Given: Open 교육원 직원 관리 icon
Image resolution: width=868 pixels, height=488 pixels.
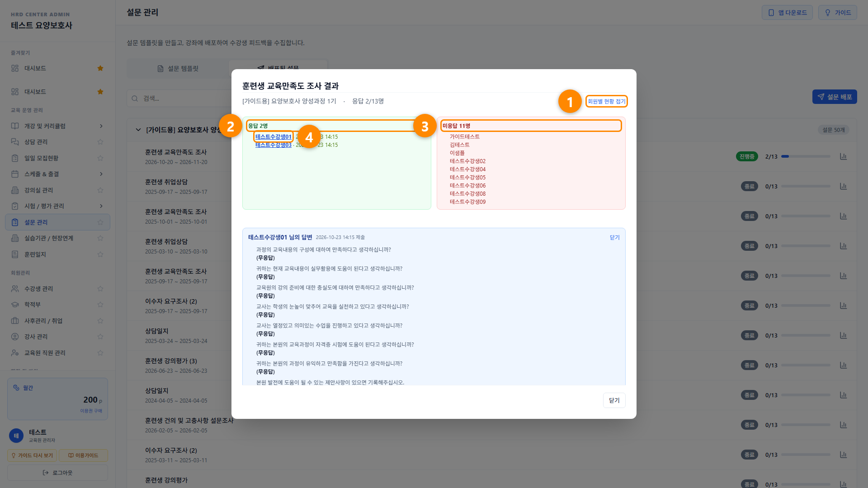Looking at the screenshot, I should coord(15,353).
